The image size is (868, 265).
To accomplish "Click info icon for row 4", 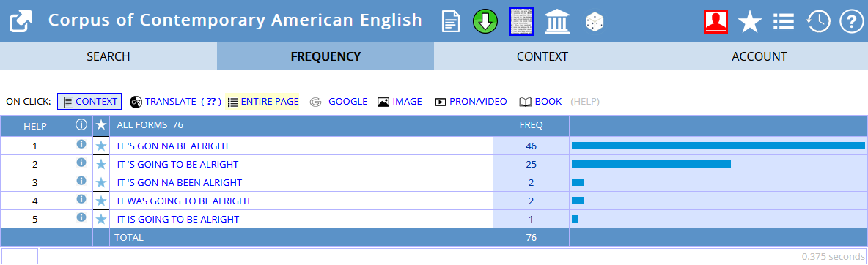I will pos(81,199).
